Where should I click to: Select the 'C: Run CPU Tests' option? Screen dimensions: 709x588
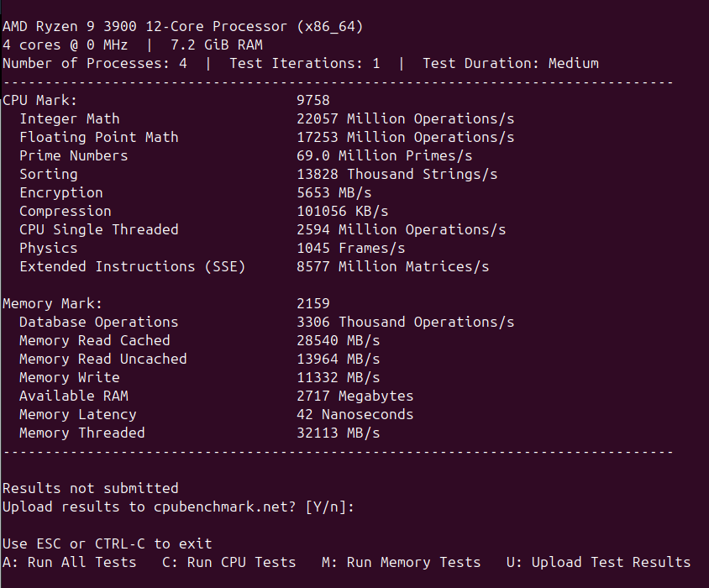pyautogui.click(x=228, y=562)
